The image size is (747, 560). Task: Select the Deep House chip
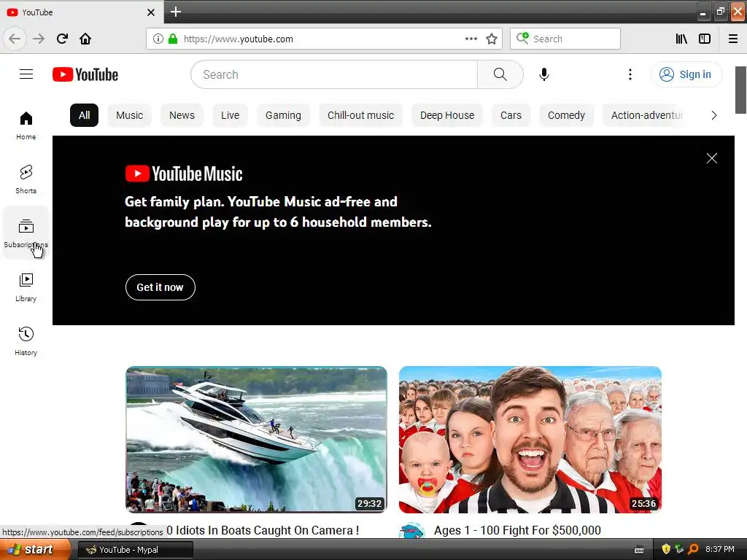coord(447,115)
